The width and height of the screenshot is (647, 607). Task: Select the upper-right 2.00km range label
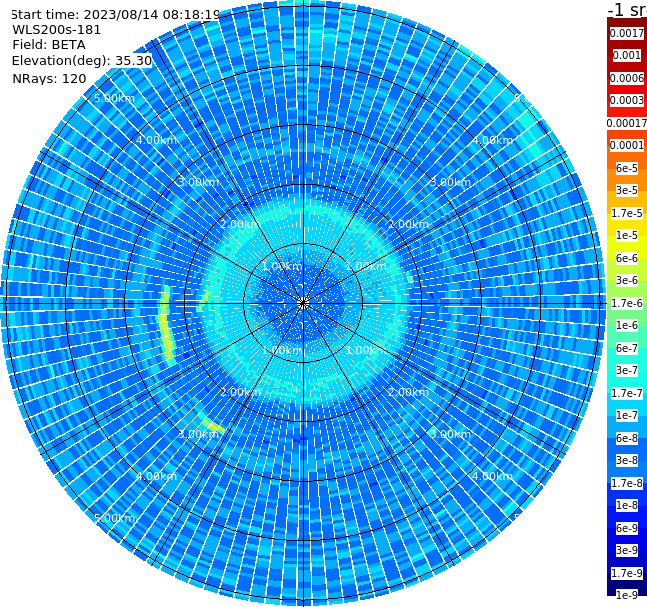(x=408, y=224)
